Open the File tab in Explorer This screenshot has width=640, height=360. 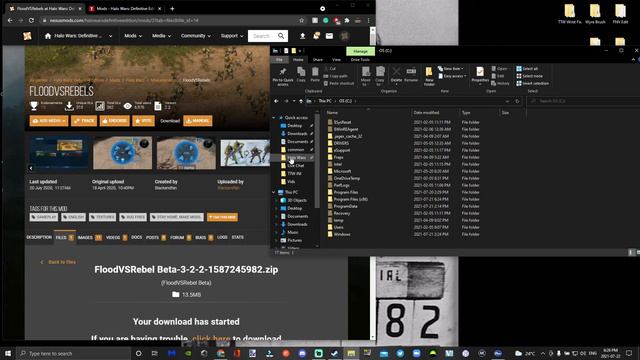pos(279,60)
